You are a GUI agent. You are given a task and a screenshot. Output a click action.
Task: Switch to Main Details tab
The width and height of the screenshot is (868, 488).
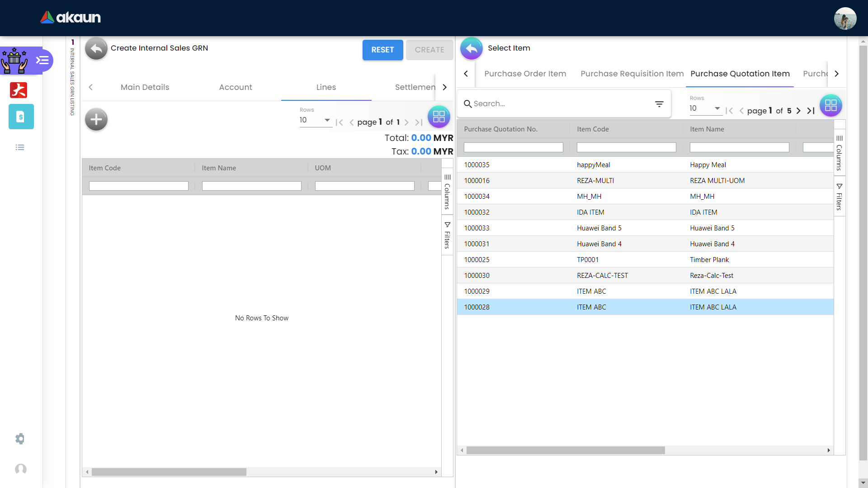pyautogui.click(x=145, y=87)
